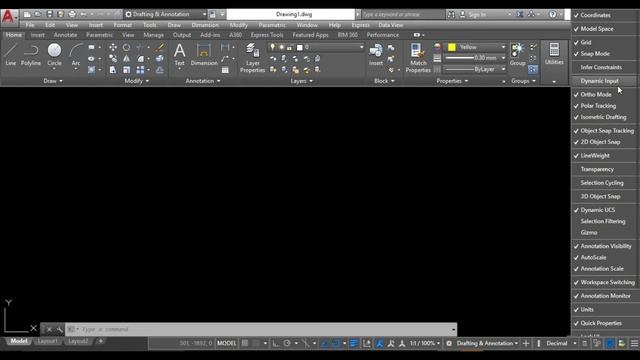Open the Parametric ribbon tab
Image resolution: width=640 pixels, height=360 pixels.
coord(99,35)
